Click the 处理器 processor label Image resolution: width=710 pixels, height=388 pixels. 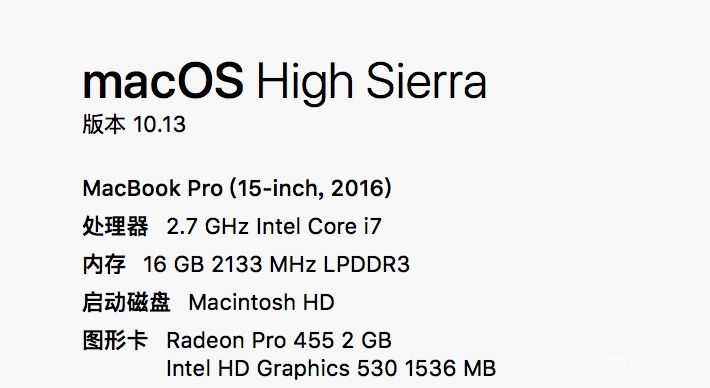[115, 226]
